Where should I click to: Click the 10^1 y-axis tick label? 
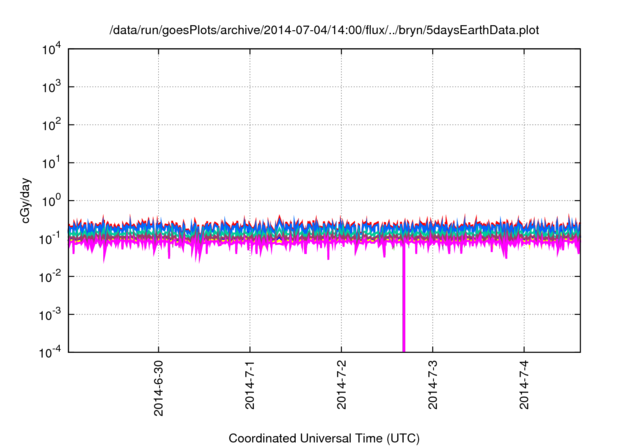[x=51, y=163]
